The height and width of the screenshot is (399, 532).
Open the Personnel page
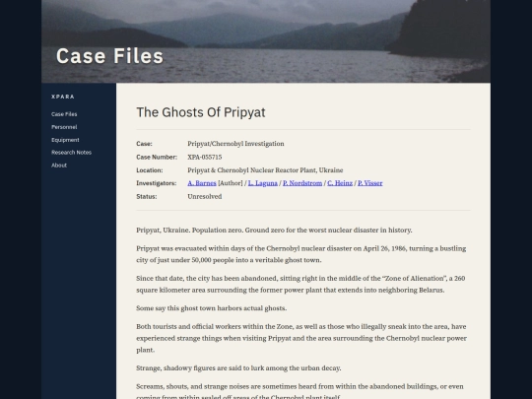point(64,127)
